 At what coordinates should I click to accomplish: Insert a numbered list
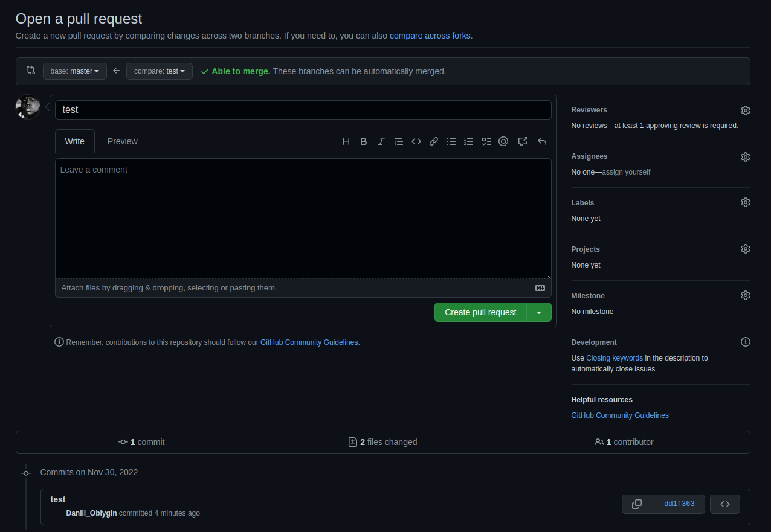(x=469, y=141)
